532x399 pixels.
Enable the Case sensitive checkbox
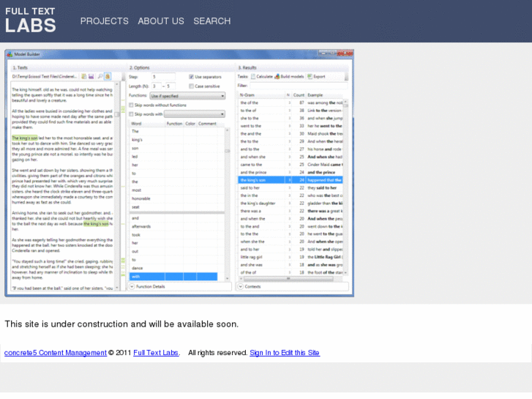tap(191, 86)
